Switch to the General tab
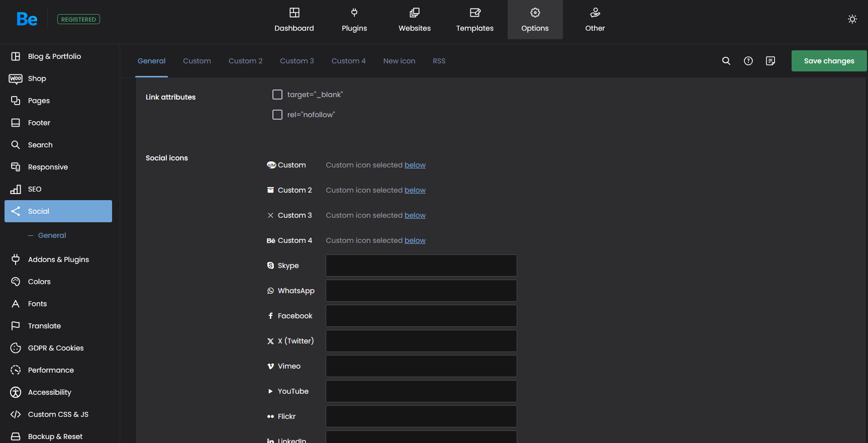Screen dimensions: 868x443 151,61
